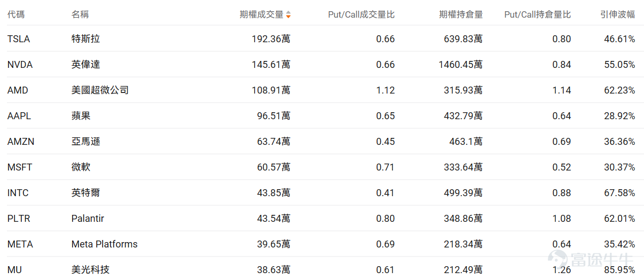This screenshot has height=279, width=644.
Task: Select the stock name Palantir
Action: 88,219
